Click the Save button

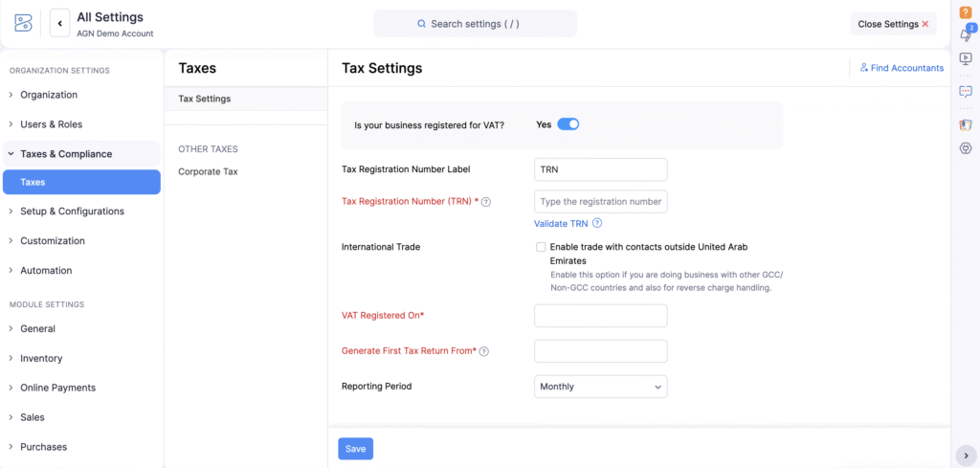[356, 449]
